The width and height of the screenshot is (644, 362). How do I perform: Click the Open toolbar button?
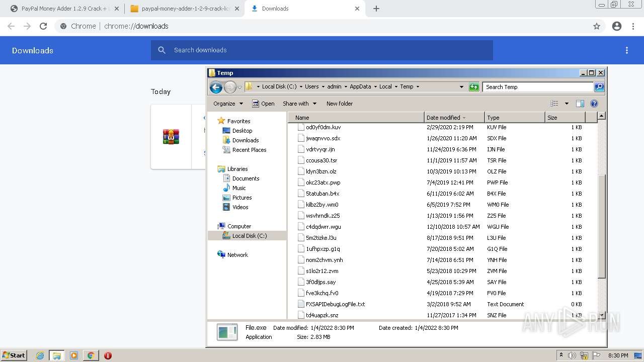click(263, 104)
